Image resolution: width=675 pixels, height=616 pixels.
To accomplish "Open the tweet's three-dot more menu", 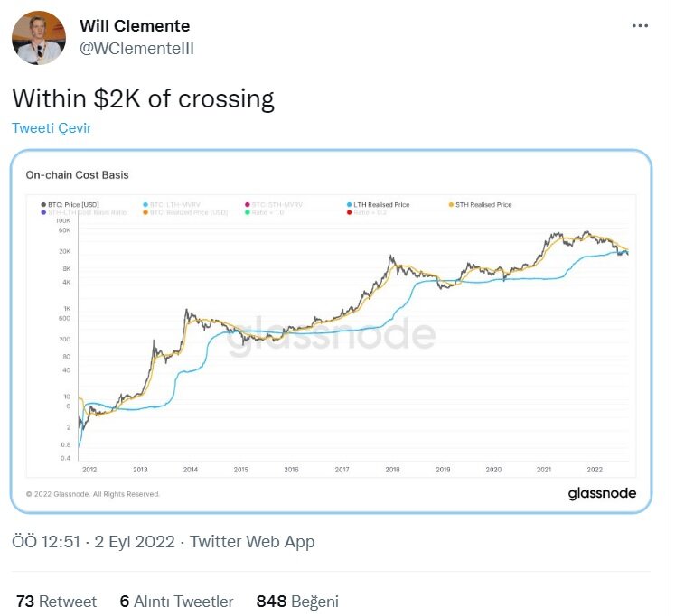I will [x=640, y=25].
